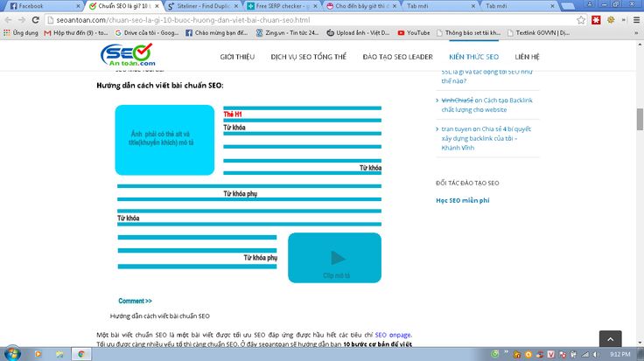Viewport: 644px width, 361px height.
Task: Open new tab with small tab button
Action: (568, 6)
